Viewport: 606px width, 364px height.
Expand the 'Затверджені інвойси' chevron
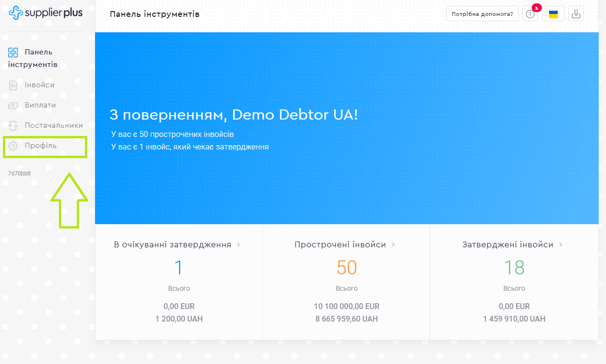coord(561,245)
